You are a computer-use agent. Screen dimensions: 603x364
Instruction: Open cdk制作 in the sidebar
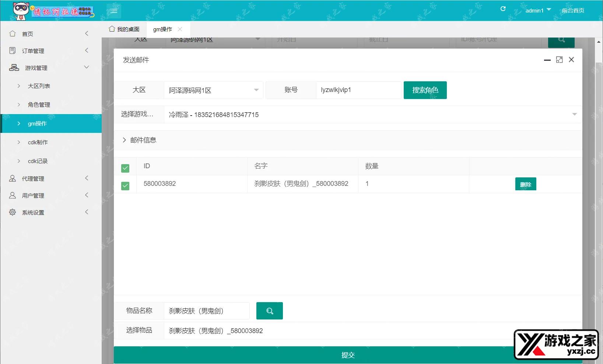51,142
